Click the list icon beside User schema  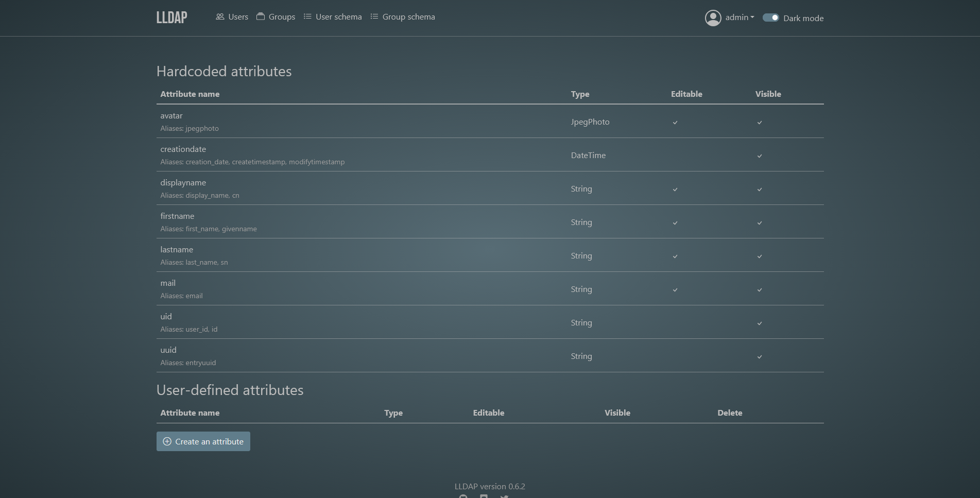(x=307, y=17)
